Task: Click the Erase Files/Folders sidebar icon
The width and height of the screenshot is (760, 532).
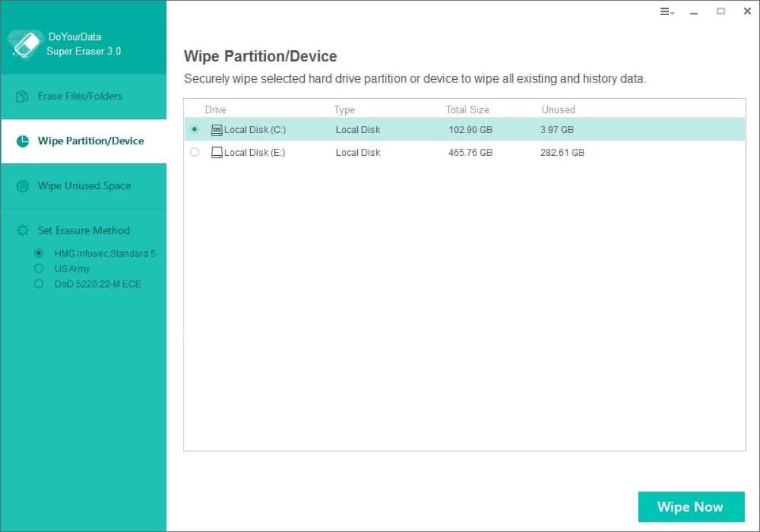Action: (x=20, y=96)
